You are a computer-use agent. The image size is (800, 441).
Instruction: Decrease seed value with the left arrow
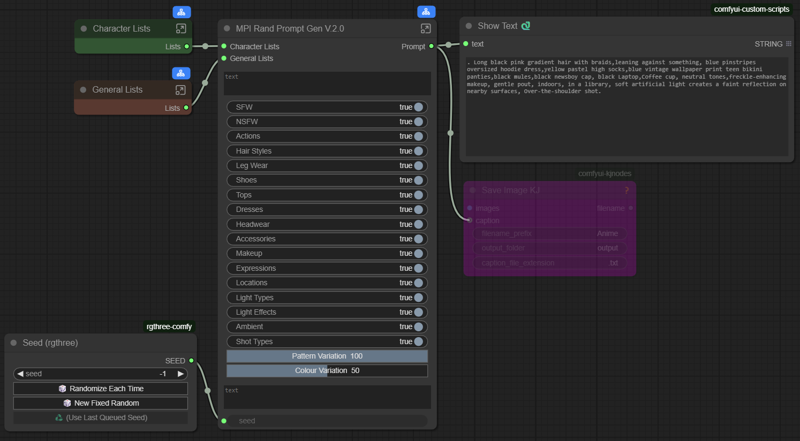pyautogui.click(x=19, y=374)
